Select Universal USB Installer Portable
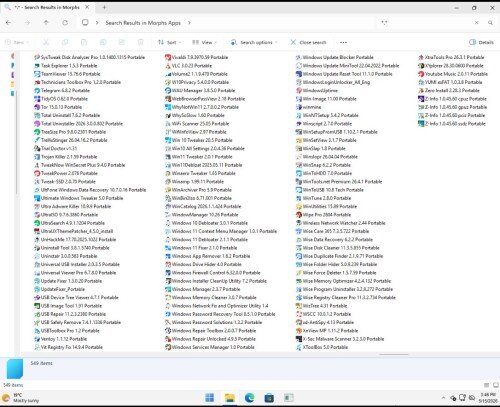 point(77,264)
